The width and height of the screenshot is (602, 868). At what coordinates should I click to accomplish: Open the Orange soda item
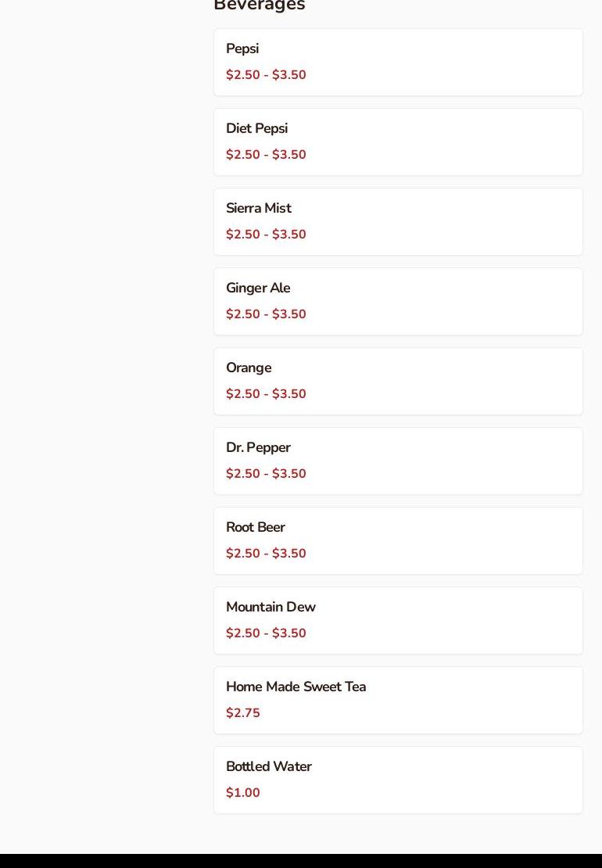coord(249,368)
